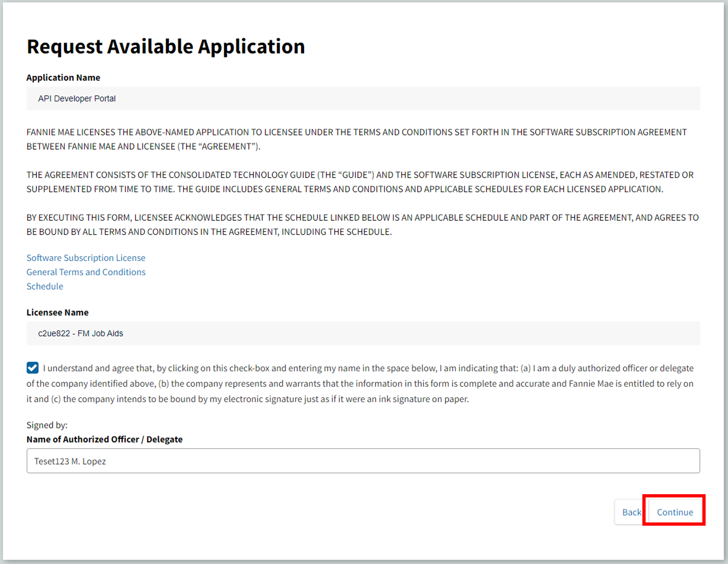728x564 pixels.
Task: Open the General Terms and Conditions link
Action: 86,272
